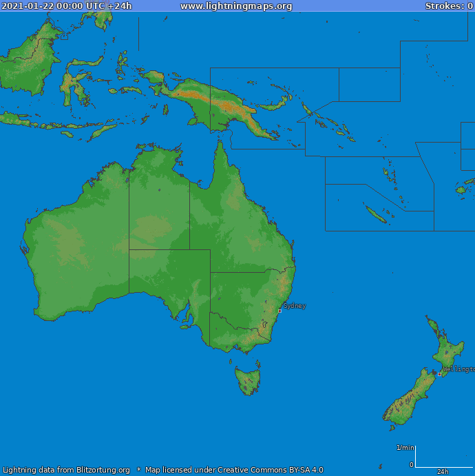Click the 1/min stroke rate axis label
Screen dimensions: 475x476
pos(405,448)
